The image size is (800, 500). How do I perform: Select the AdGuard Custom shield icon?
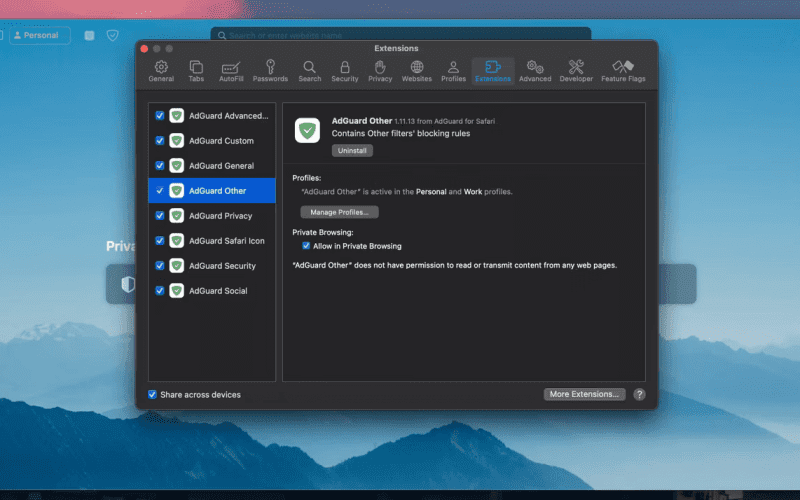click(177, 140)
